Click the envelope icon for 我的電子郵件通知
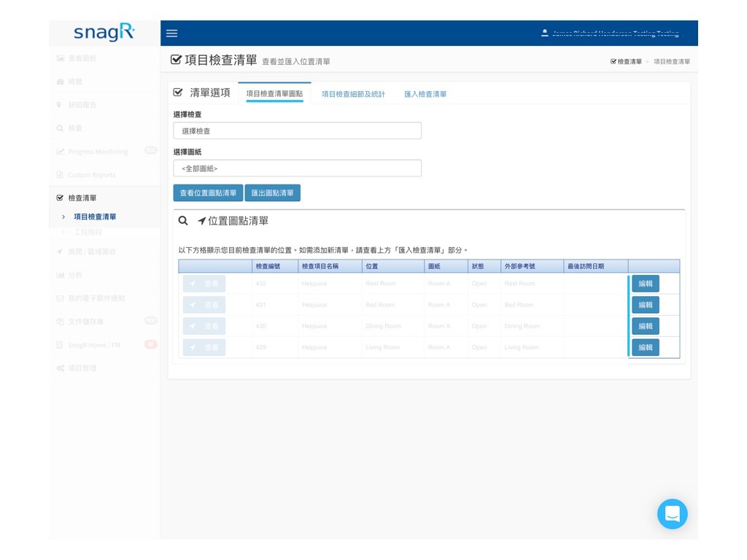This screenshot has width=747, height=560. coord(60,298)
